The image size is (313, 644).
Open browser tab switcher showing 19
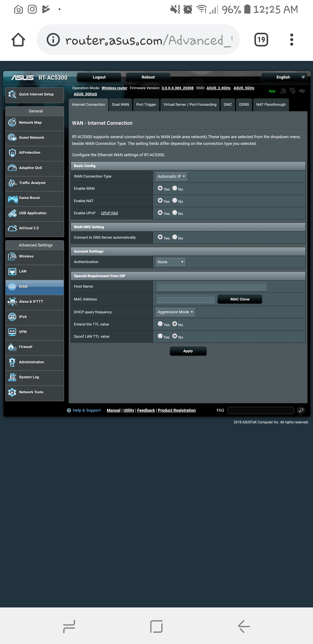(261, 40)
